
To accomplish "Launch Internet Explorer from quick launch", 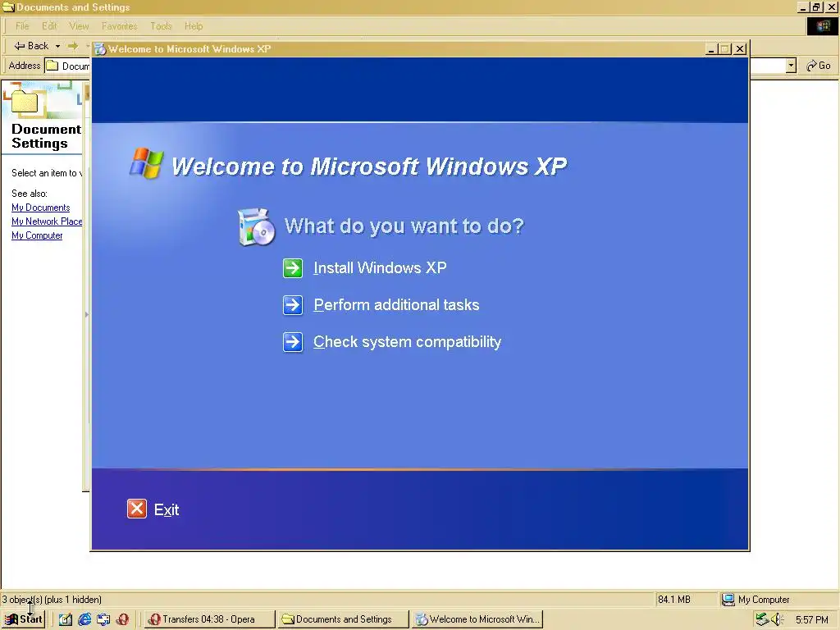I will (84, 619).
